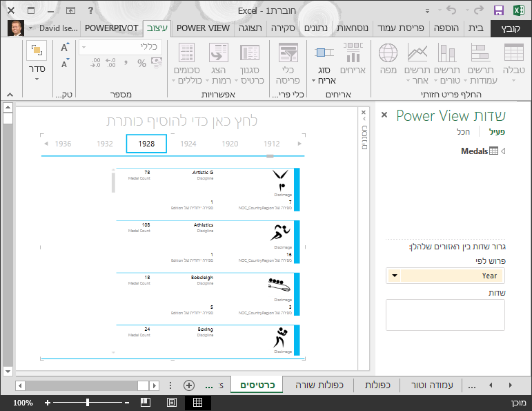Viewport: 532px width, 411px height.
Task: Decrease font size with small A icon
Action: (x=65, y=63)
